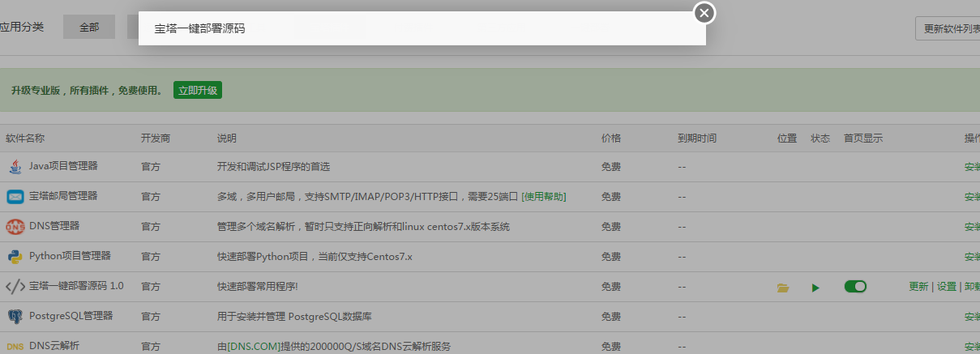Click the 说明 column header
980x354 pixels.
tap(227, 139)
